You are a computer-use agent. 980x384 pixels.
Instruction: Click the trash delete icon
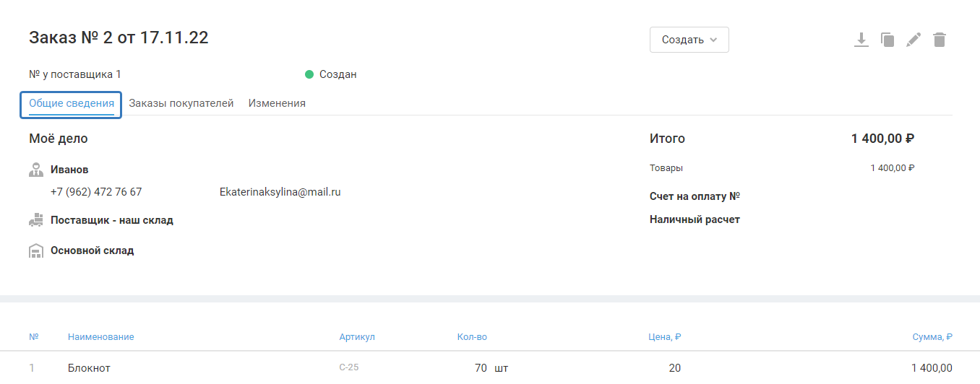[940, 40]
